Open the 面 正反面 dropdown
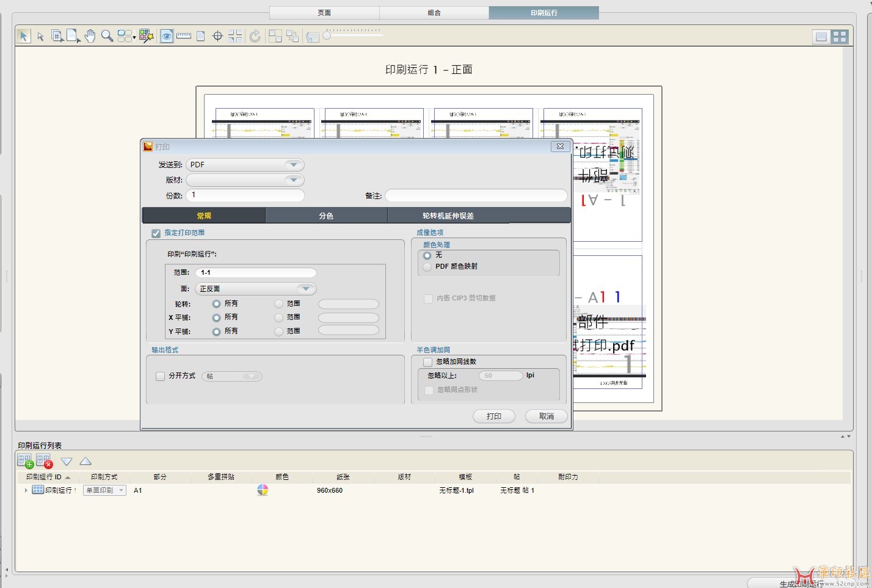The width and height of the screenshot is (872, 588). [256, 289]
